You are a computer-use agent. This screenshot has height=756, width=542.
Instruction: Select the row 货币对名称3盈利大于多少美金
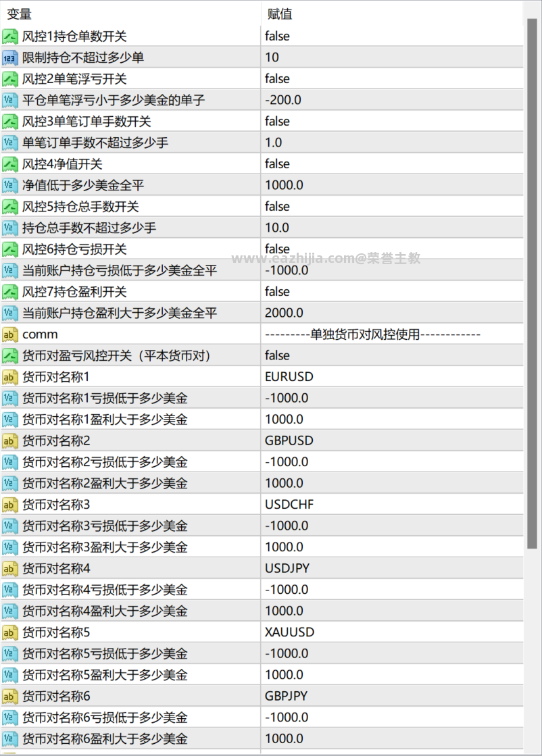(x=262, y=547)
